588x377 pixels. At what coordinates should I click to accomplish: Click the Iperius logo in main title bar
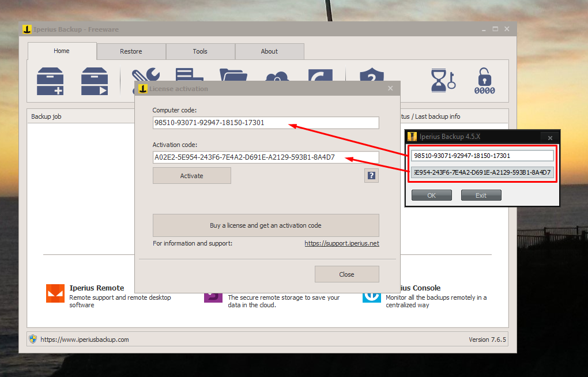coord(27,29)
